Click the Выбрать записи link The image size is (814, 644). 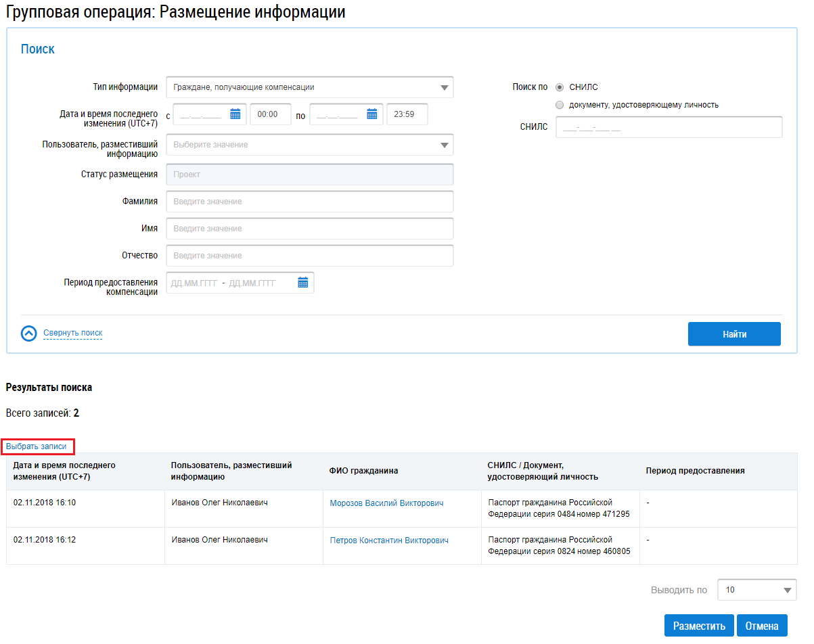37,446
